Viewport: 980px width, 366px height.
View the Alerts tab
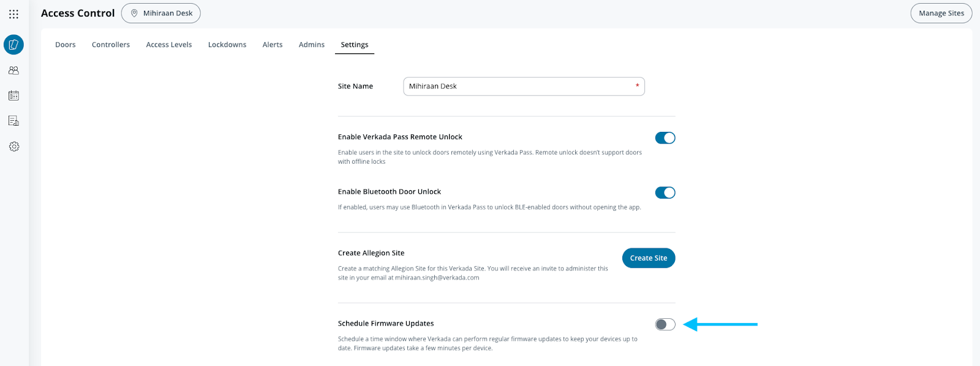(x=273, y=45)
